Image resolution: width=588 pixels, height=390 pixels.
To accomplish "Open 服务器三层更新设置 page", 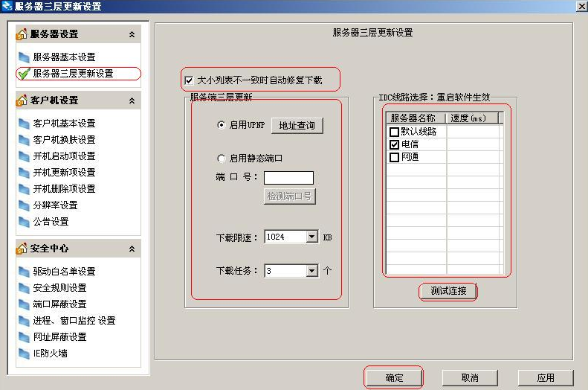I will click(x=73, y=74).
